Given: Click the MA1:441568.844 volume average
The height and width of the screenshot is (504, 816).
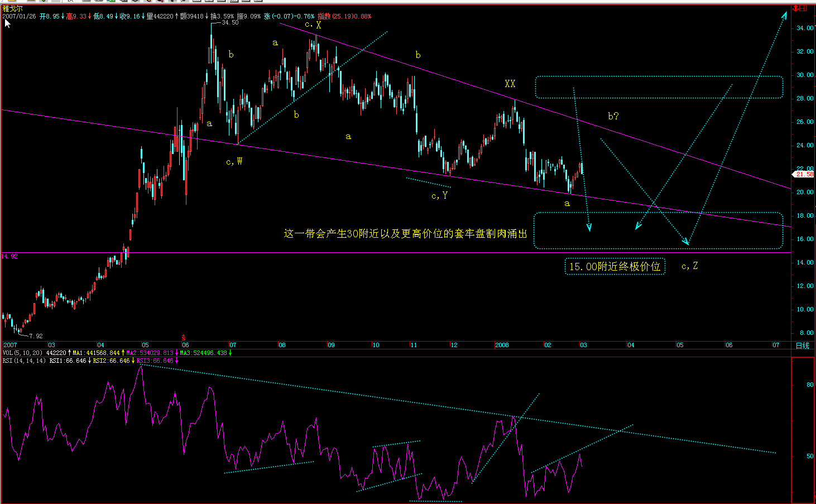Looking at the screenshot, I should pos(96,353).
